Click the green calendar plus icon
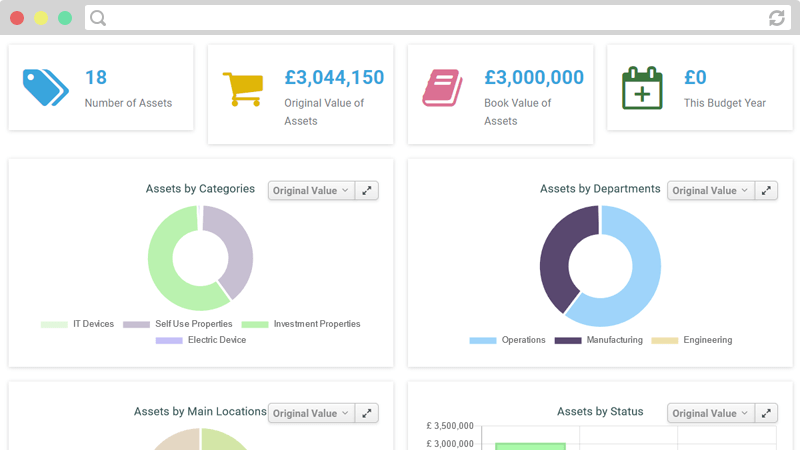The image size is (800, 450). 642,88
